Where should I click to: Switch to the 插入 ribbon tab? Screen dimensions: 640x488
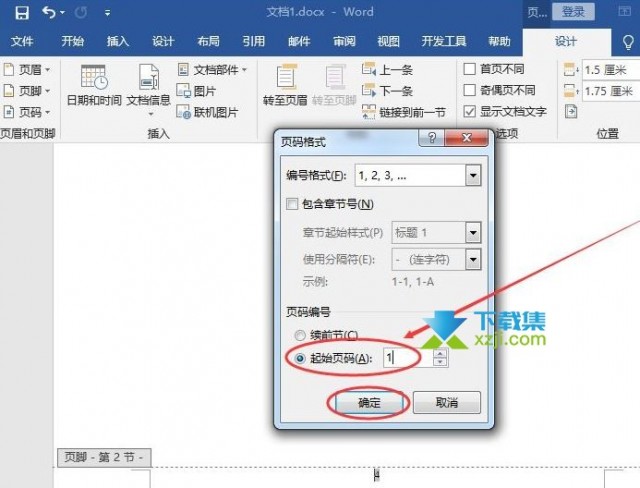[118, 41]
